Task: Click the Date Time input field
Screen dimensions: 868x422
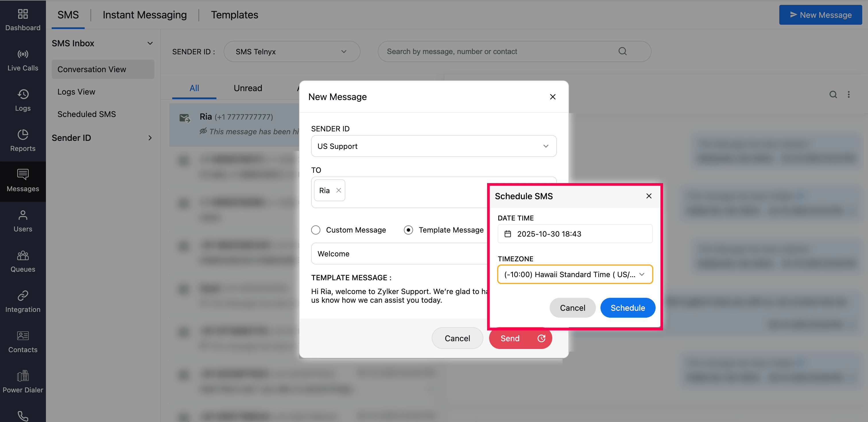Action: [x=580, y=234]
